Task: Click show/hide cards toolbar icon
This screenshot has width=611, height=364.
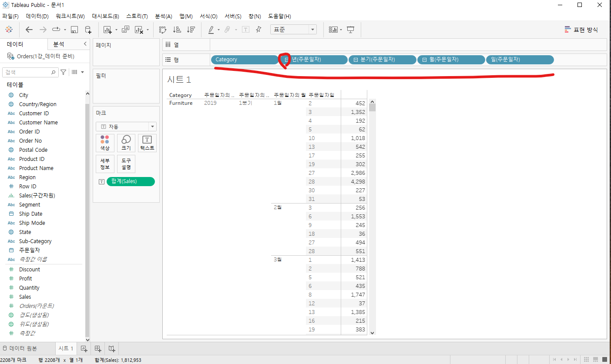Action: click(333, 30)
